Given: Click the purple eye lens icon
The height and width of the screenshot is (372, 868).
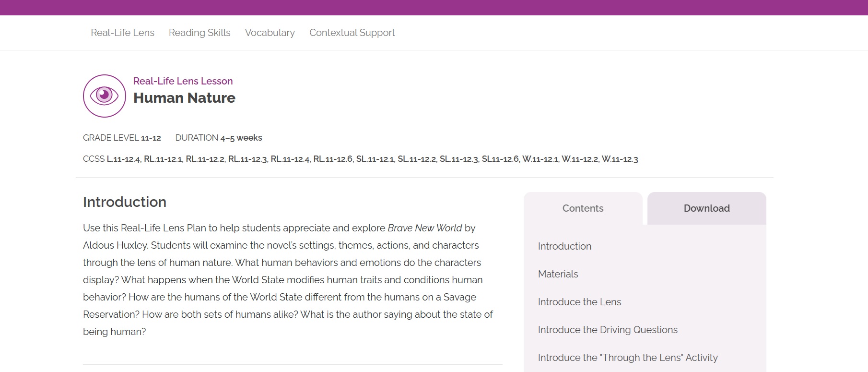Looking at the screenshot, I should (x=104, y=96).
